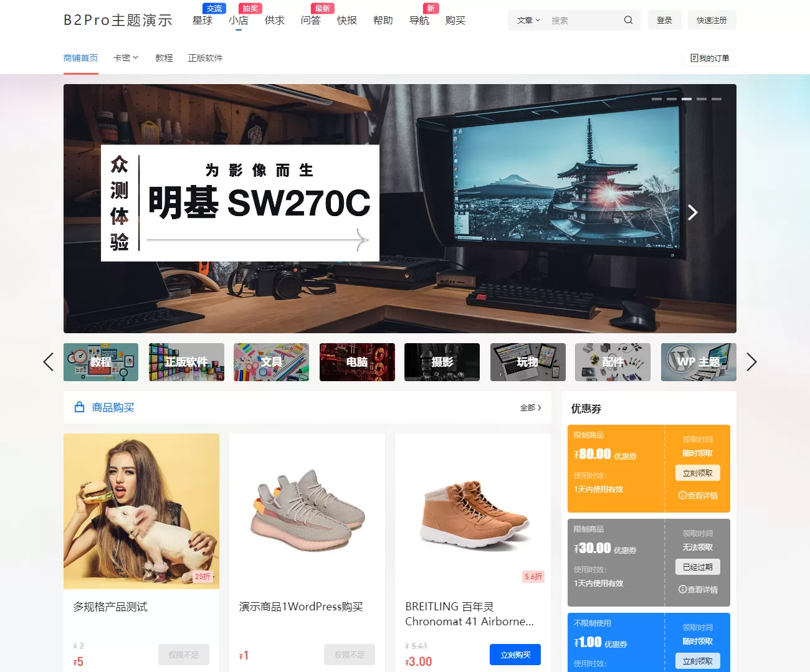Jump to the last carousel slide indicator
Image resolution: width=810 pixels, height=672 pixels.
point(717,99)
